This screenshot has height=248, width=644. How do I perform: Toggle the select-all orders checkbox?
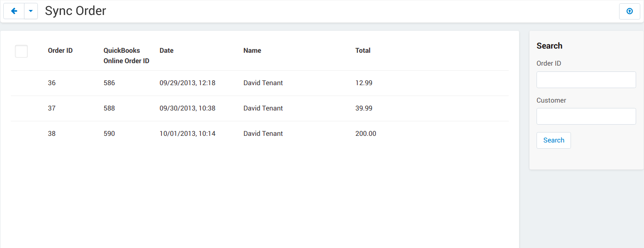coord(21,51)
